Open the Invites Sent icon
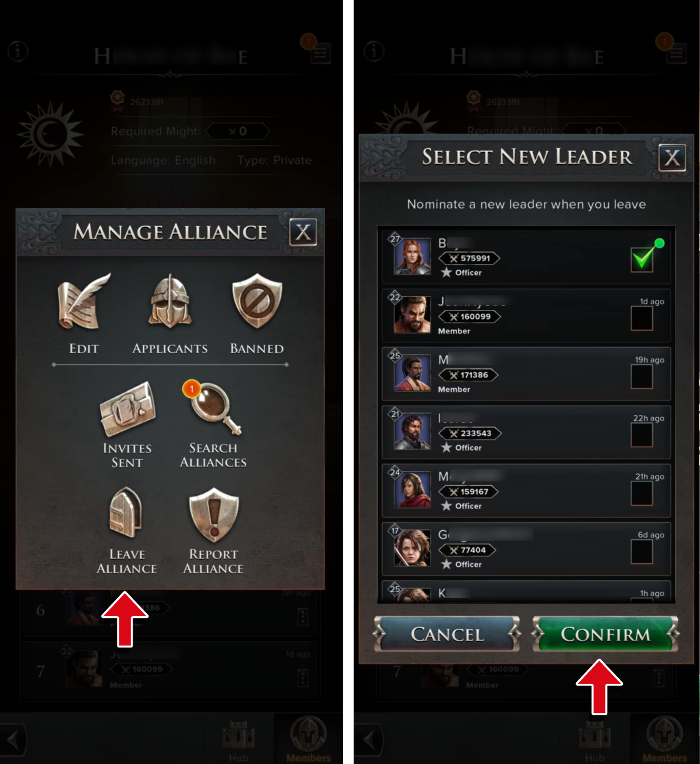Image resolution: width=700 pixels, height=764 pixels. coord(127,409)
